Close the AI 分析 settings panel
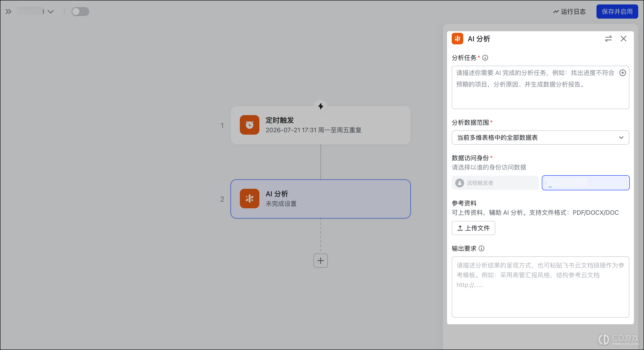This screenshot has height=350, width=644. click(x=624, y=39)
